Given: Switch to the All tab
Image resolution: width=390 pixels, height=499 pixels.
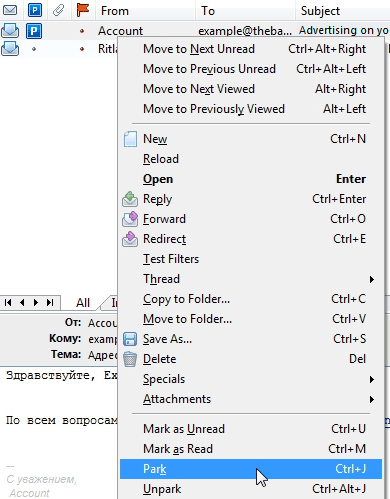Looking at the screenshot, I should (83, 303).
